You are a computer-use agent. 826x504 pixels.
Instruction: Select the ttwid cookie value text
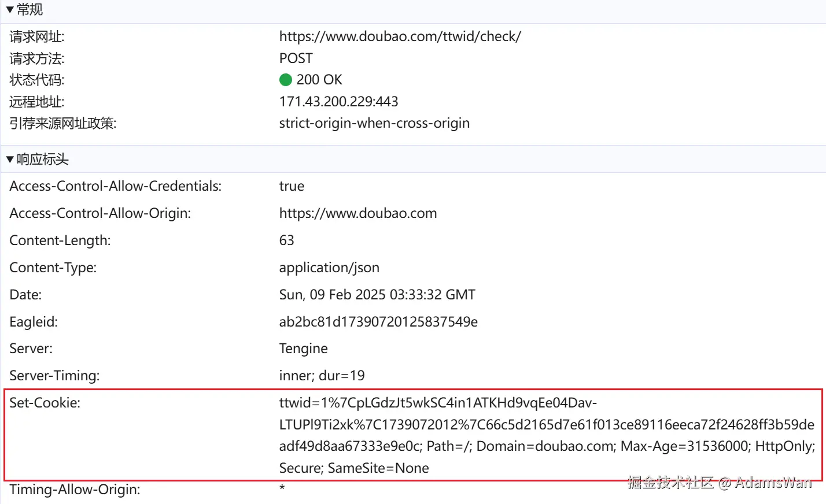pyautogui.click(x=547, y=435)
